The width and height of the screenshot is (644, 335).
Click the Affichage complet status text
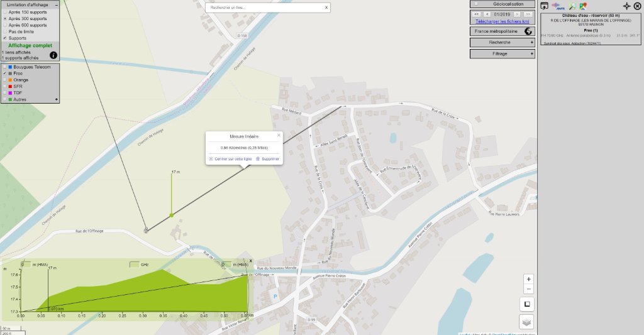pos(30,46)
